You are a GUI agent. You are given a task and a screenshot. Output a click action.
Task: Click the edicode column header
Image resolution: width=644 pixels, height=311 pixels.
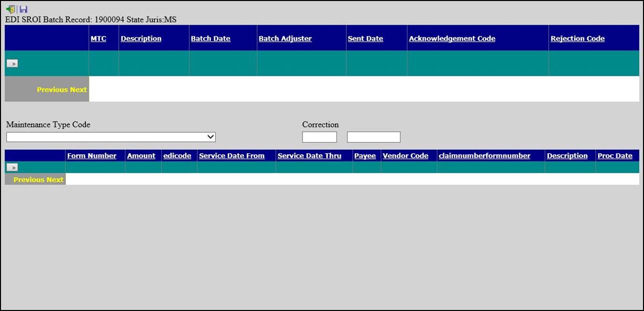click(177, 156)
